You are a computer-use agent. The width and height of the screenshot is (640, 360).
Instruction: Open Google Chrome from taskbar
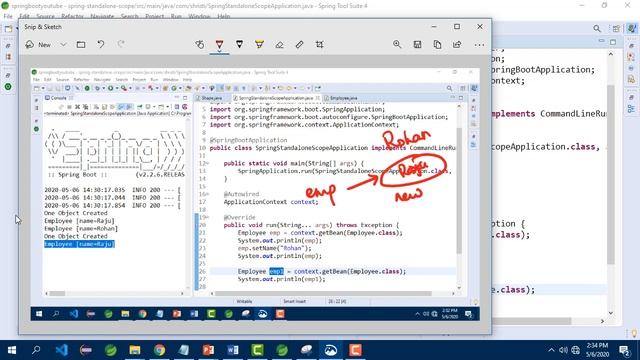click(x=159, y=350)
